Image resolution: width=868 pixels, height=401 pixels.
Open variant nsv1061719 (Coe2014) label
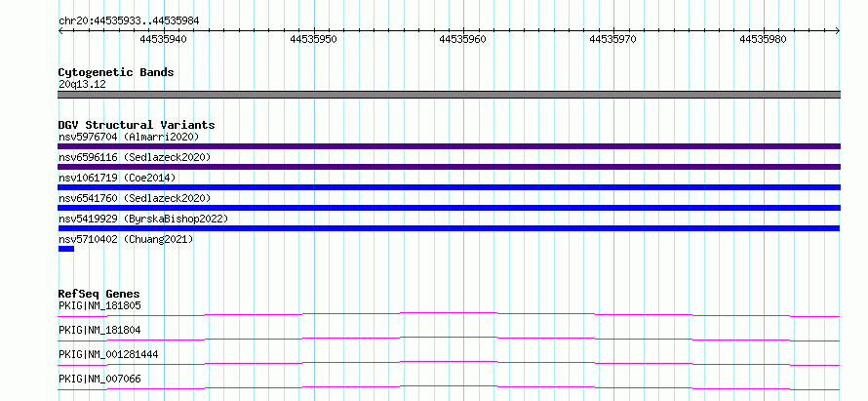point(117,178)
